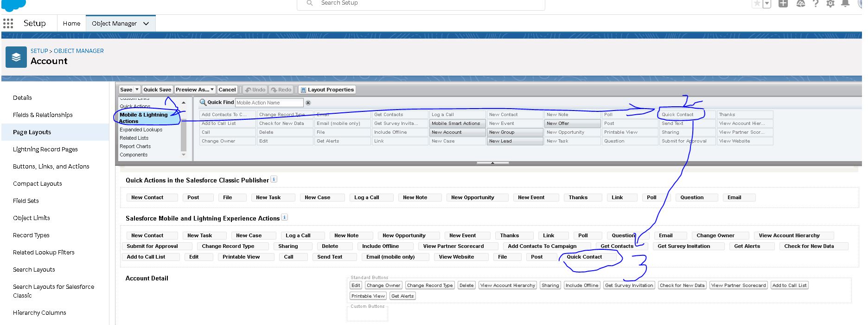Screen dimensions: 868x325
Task: Click the Account object layers icon
Action: coord(16,57)
